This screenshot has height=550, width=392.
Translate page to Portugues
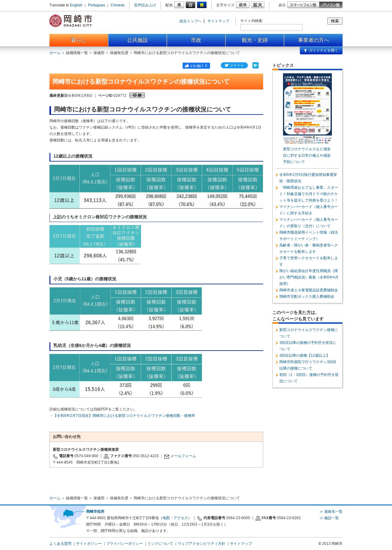pyautogui.click(x=96, y=5)
